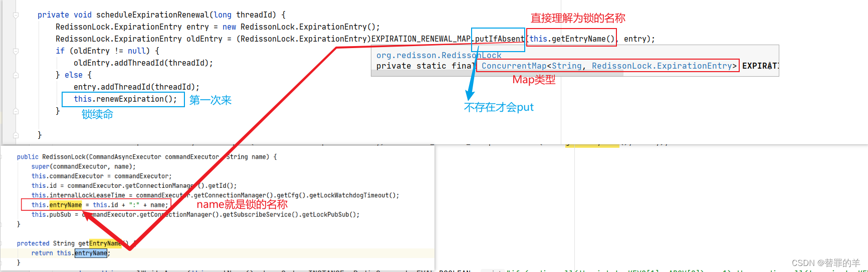Screen dimensions: 868x272
Task: Click the oldEntry.addThreadId(threadId); statement
Action: (x=143, y=63)
